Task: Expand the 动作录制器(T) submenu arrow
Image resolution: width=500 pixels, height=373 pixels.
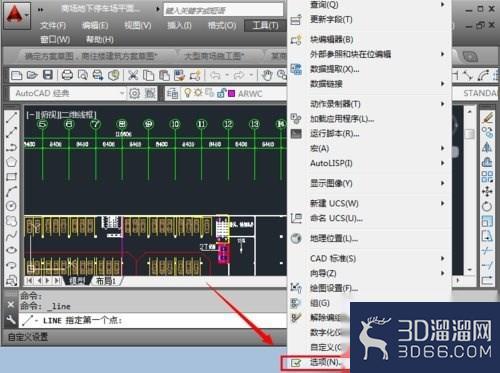Action: click(x=443, y=104)
